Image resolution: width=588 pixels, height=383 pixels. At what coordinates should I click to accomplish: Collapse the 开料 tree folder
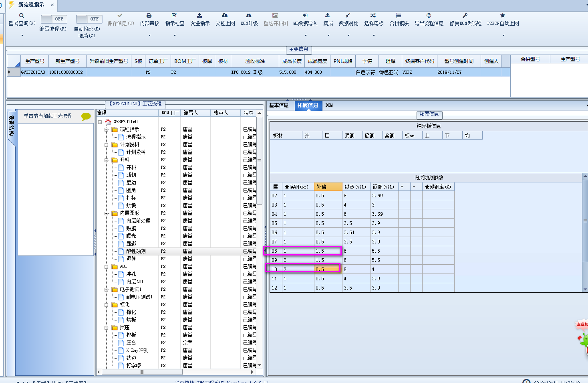coord(107,160)
